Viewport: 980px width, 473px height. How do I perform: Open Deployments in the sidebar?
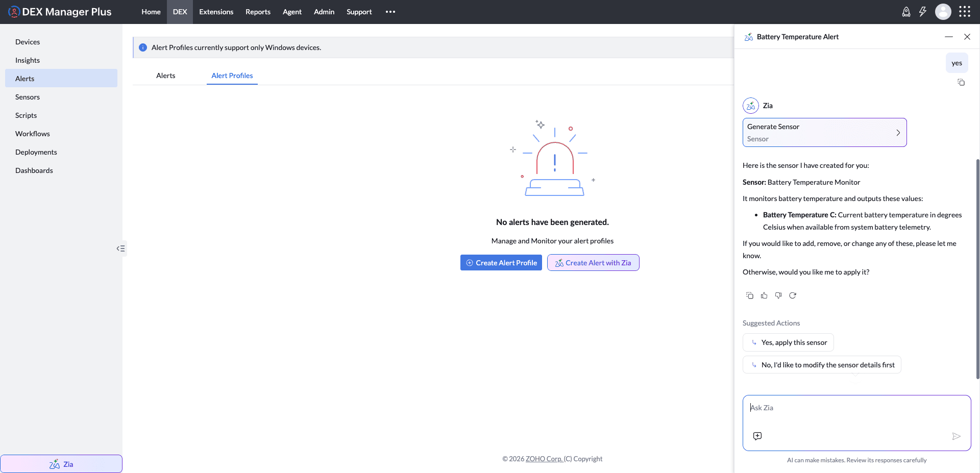pyautogui.click(x=61, y=152)
